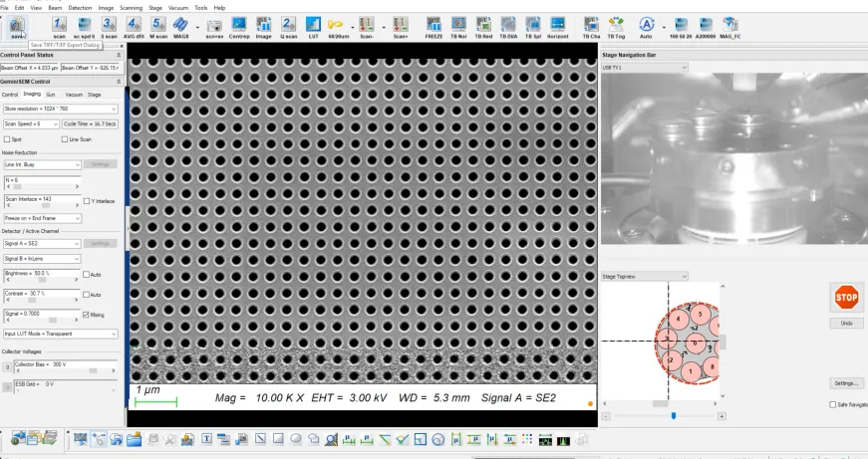This screenshot has height=459, width=868.
Task: Toggle the Brightness Auto checkbox
Action: coord(87,274)
